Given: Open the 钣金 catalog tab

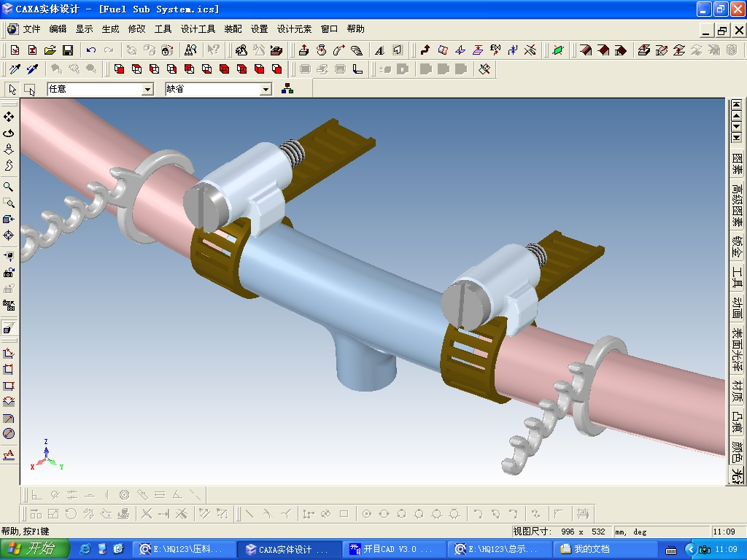Looking at the screenshot, I should tap(737, 248).
